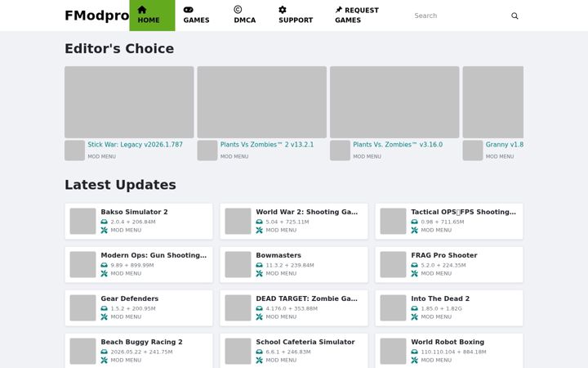This screenshot has height=368, width=588.
Task: Open the FRAG Pro Shooter title
Action: click(444, 255)
